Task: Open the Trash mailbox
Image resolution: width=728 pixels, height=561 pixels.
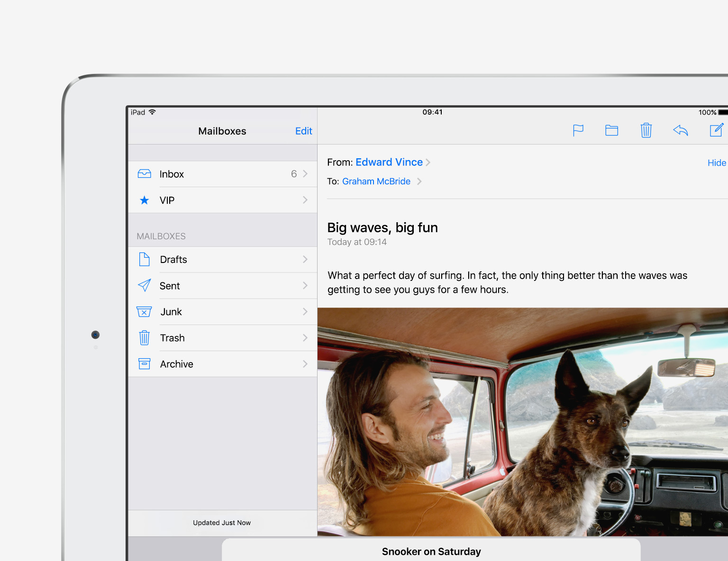Action: [173, 338]
